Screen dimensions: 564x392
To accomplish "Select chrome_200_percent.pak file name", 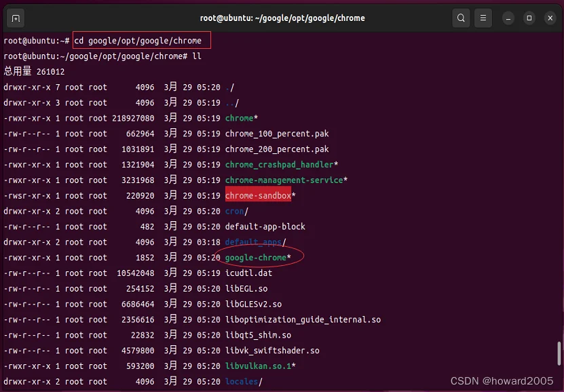I will (277, 149).
